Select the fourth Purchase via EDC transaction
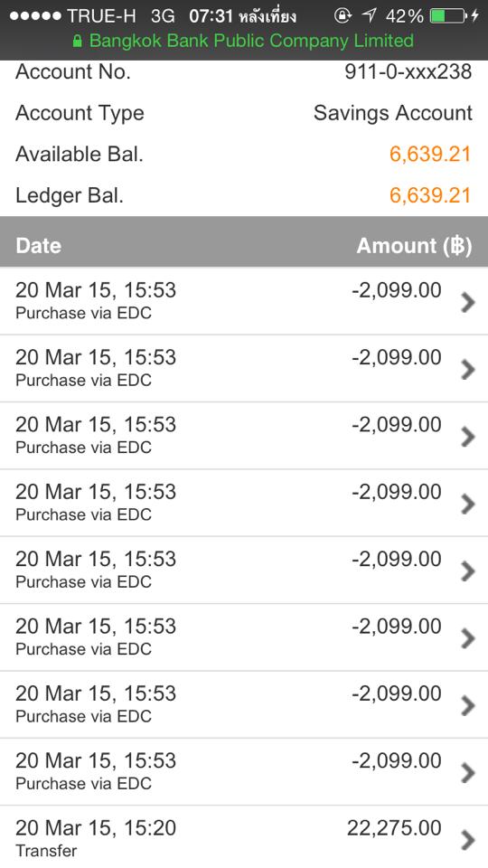 [244, 503]
